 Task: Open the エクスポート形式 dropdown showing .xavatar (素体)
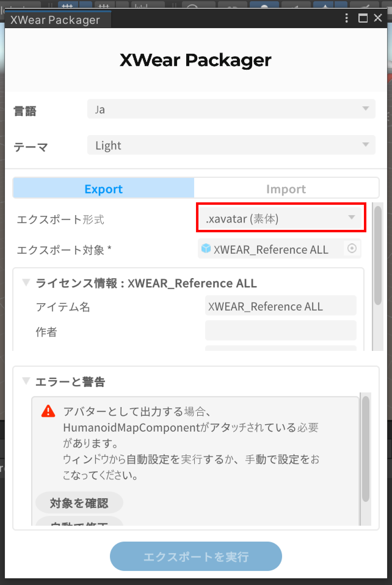[281, 218]
